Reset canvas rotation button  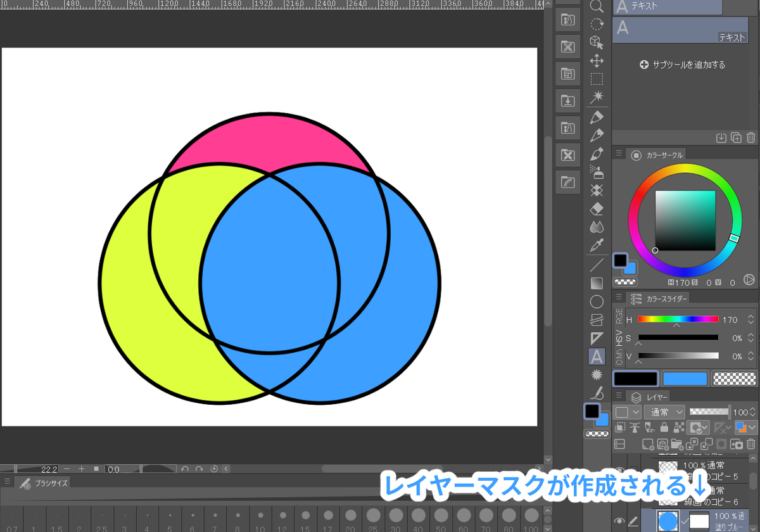click(213, 469)
